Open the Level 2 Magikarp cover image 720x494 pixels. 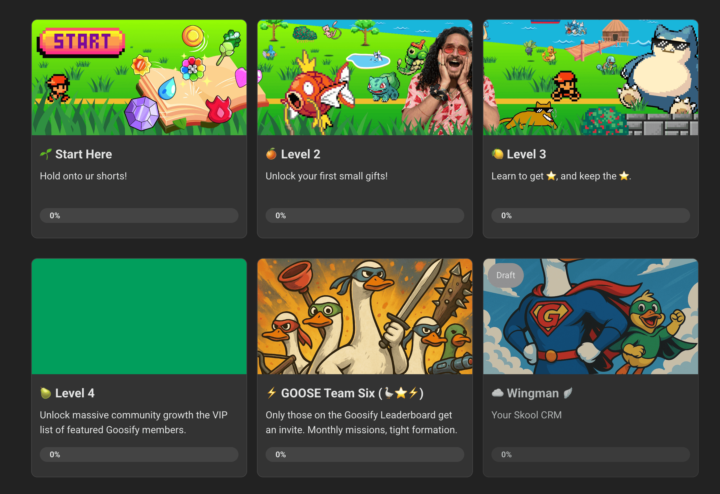point(365,78)
